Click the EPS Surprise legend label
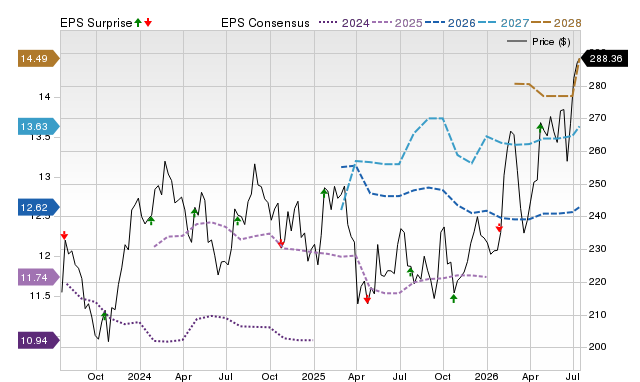Screen dimensions: 640x382 96,23
